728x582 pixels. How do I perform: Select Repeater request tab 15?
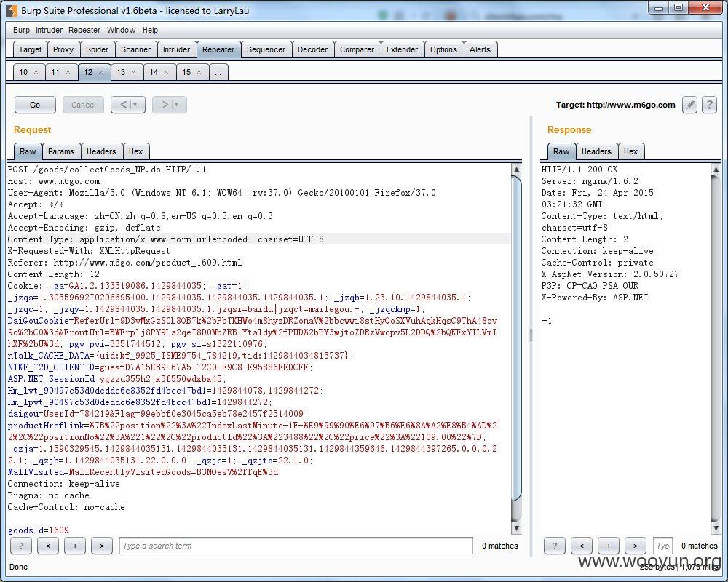(x=186, y=73)
